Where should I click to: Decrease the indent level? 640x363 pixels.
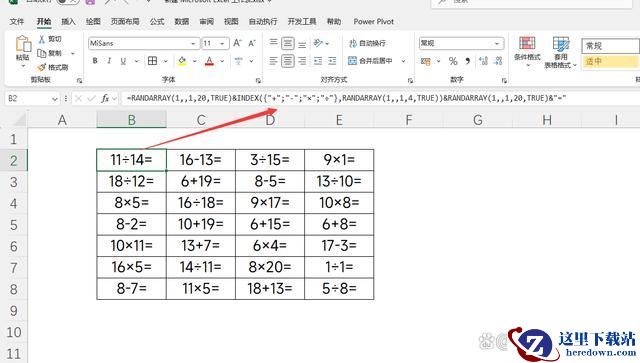coord(318,61)
